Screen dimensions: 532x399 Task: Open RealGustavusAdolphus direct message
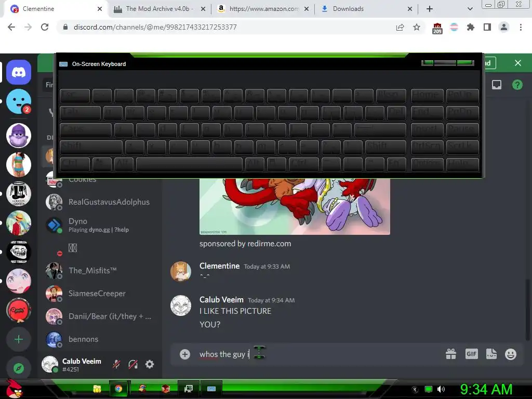coord(100,202)
